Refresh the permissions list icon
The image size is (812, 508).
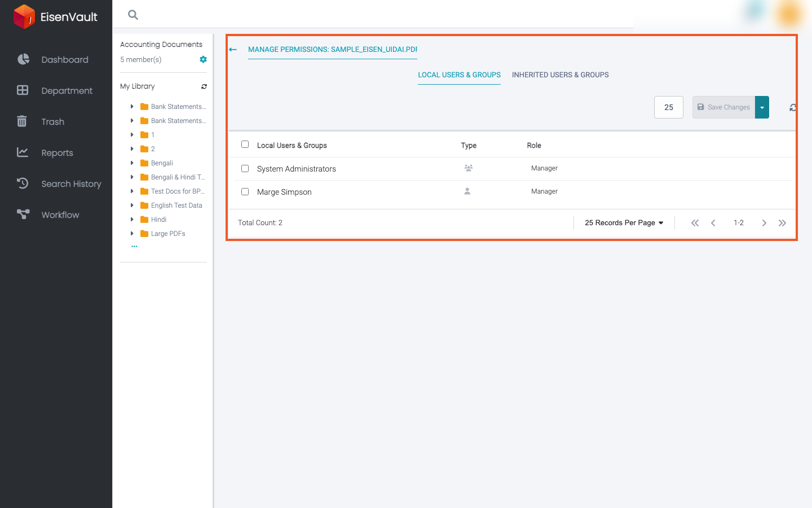(x=792, y=107)
